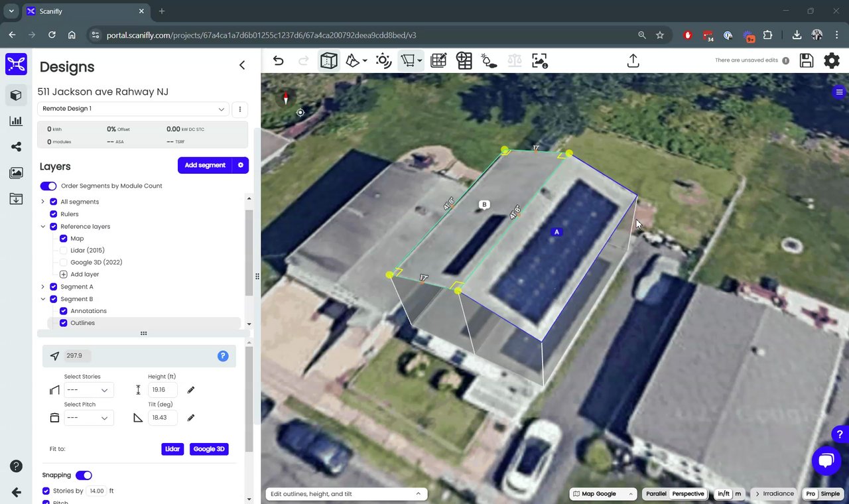Open the sun and shade analysis tool

pos(489,61)
